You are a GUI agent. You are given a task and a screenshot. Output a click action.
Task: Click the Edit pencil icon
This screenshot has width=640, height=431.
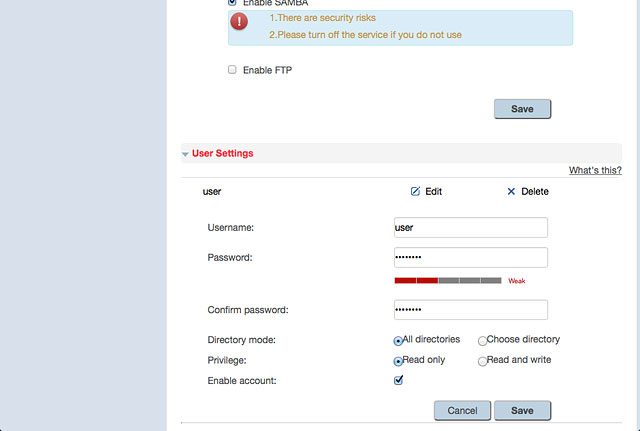[415, 191]
